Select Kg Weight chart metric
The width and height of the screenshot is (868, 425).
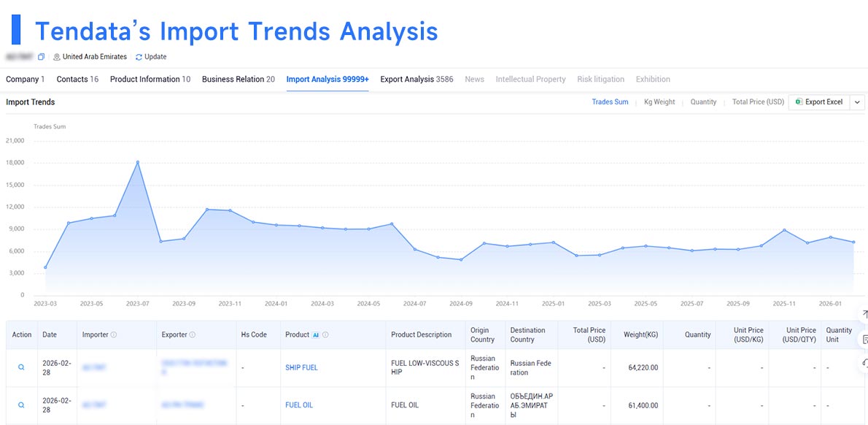pos(659,102)
